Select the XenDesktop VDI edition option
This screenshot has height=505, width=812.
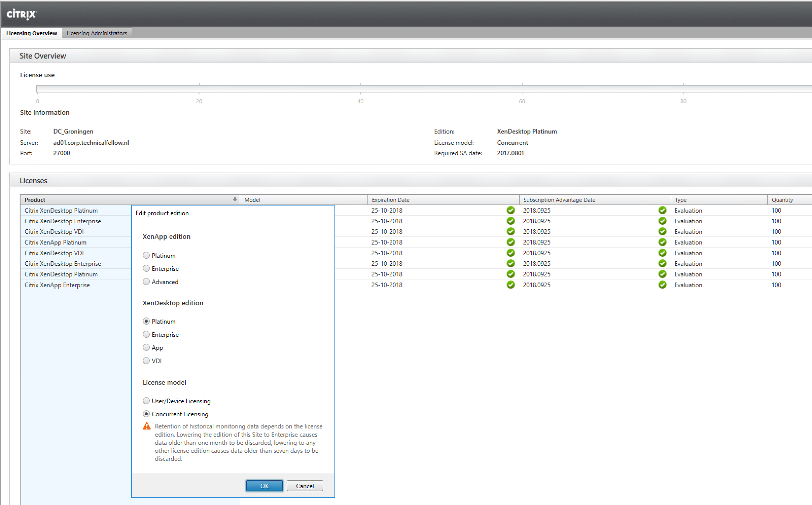tap(146, 361)
